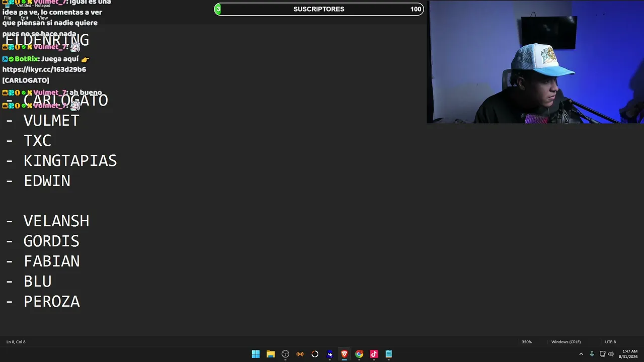Click the CARLOGATO line in Notepad
Image resolution: width=644 pixels, height=362 pixels.
click(x=65, y=101)
